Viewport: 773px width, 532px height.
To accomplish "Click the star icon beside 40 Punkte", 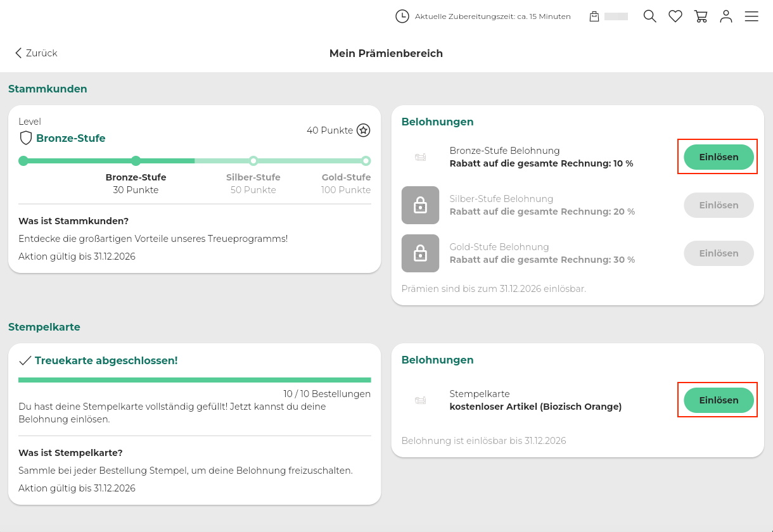I will click(363, 130).
